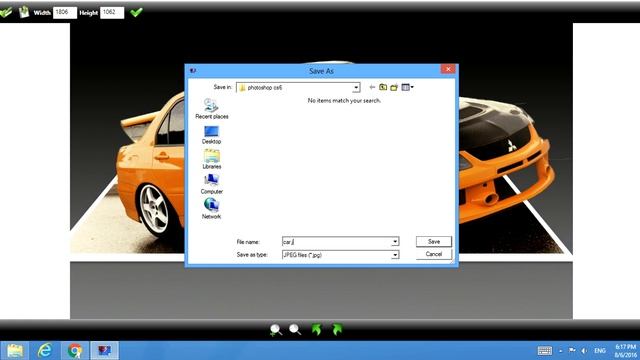Select Desktop in the Save As sidebar
The height and width of the screenshot is (360, 640).
pos(211,135)
